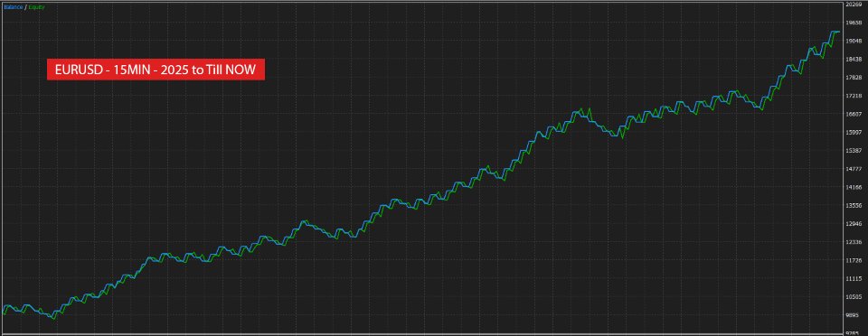This screenshot has width=868, height=336.
Task: Select the 14777 axis label
Action: tap(854, 169)
